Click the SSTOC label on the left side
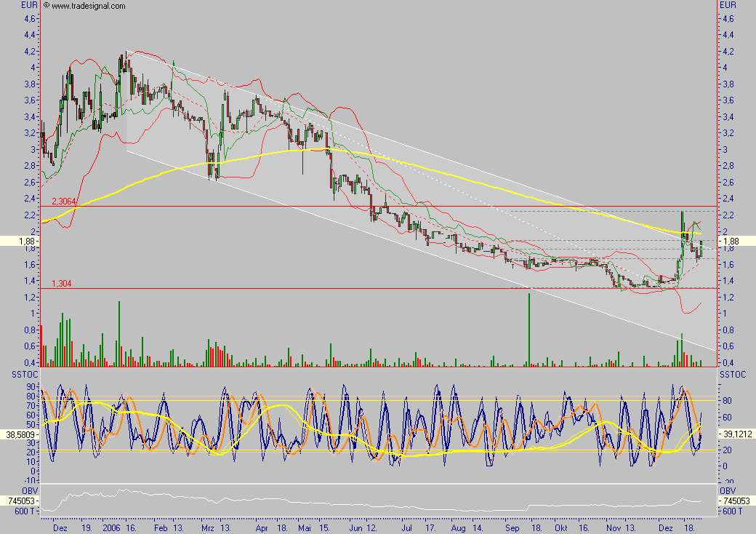 coord(25,375)
